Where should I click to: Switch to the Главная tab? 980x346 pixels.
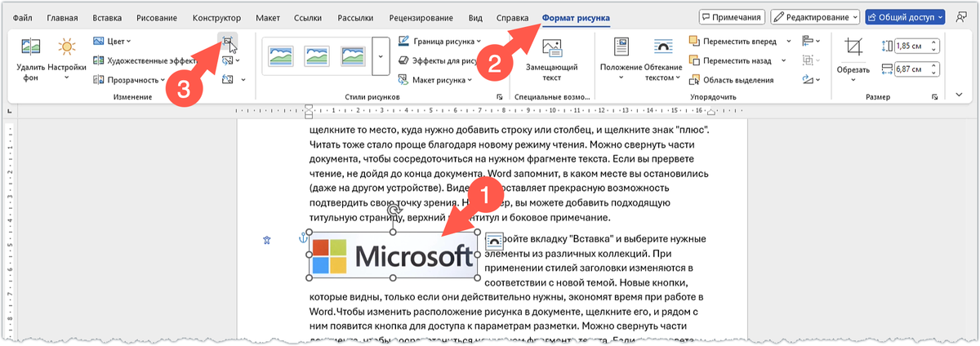click(63, 17)
